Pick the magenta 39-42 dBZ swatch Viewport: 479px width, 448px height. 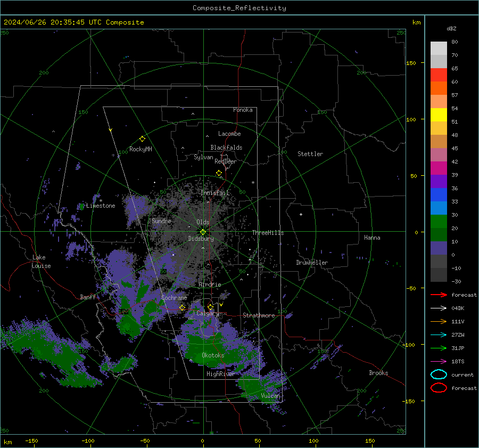(x=439, y=168)
